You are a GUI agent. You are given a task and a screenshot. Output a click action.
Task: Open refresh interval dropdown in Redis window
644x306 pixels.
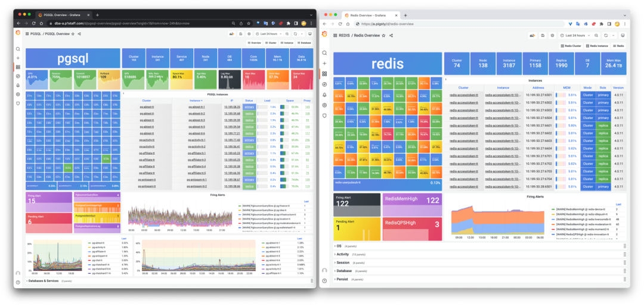tap(612, 36)
